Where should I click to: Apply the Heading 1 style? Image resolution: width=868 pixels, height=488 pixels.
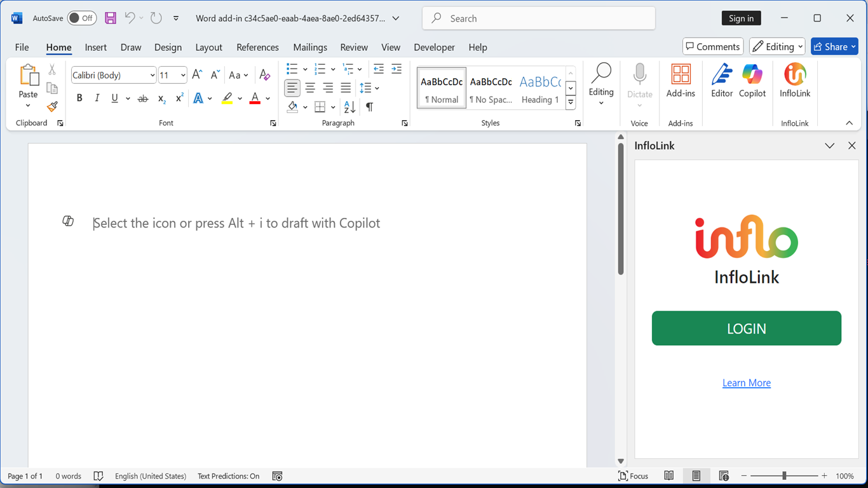click(x=540, y=88)
